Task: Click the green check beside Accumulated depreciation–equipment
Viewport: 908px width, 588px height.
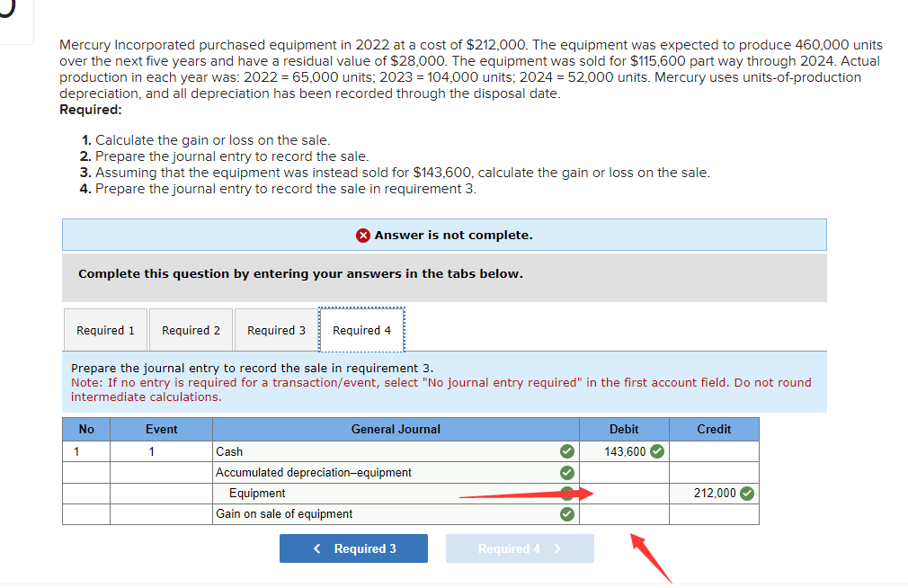Action: [567, 473]
